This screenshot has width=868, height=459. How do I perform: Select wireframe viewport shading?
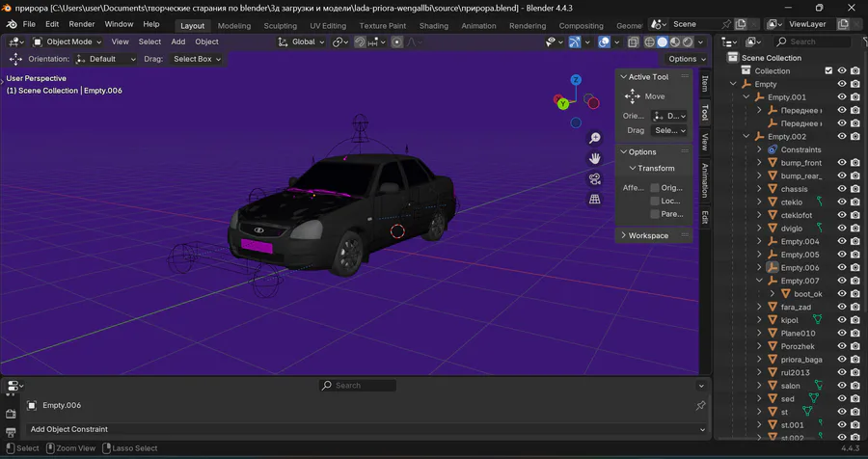[x=649, y=42]
